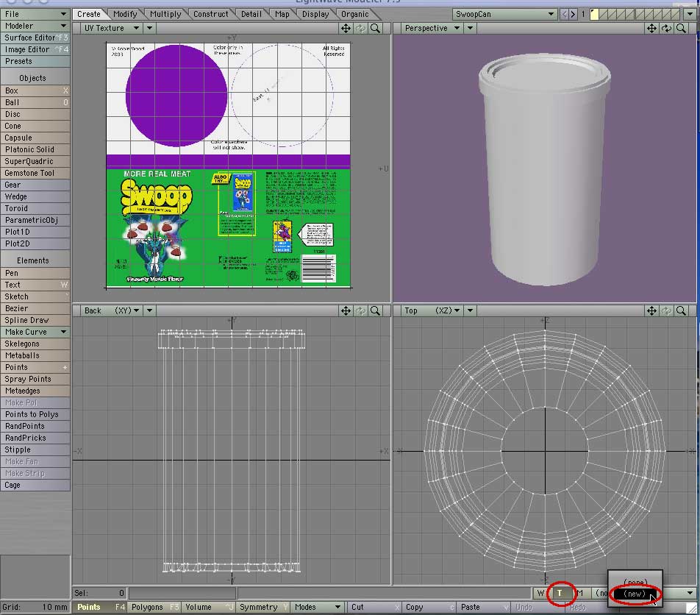Open the Modes dropdown
700x615 pixels.
[318, 607]
